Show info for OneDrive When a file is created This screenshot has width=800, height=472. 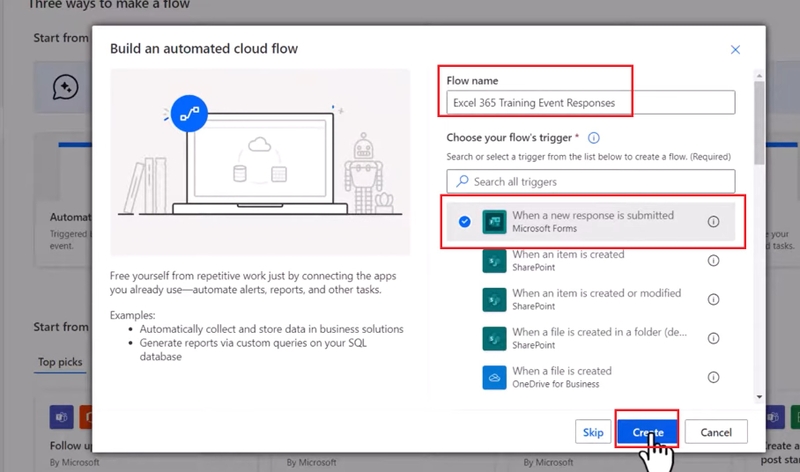(713, 377)
